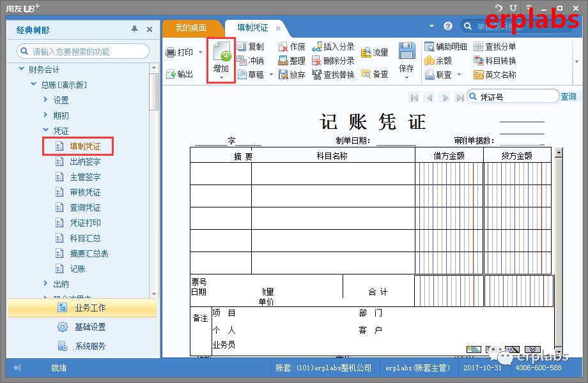Go to the last voucher record

pos(460,98)
